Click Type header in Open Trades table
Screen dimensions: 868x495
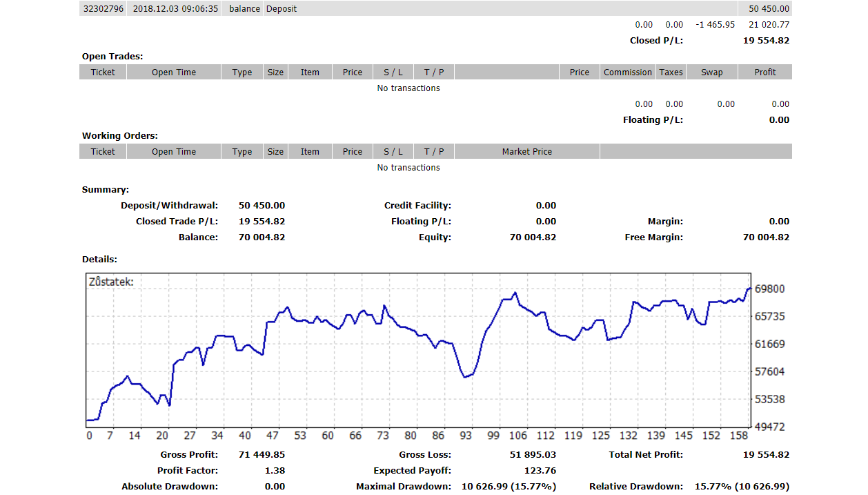[242, 72]
